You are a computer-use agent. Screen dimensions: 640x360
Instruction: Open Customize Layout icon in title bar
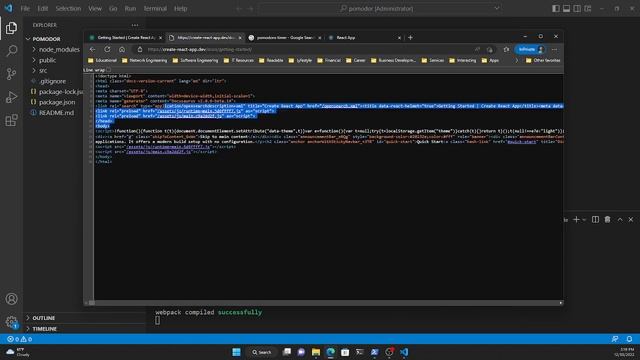587,8
